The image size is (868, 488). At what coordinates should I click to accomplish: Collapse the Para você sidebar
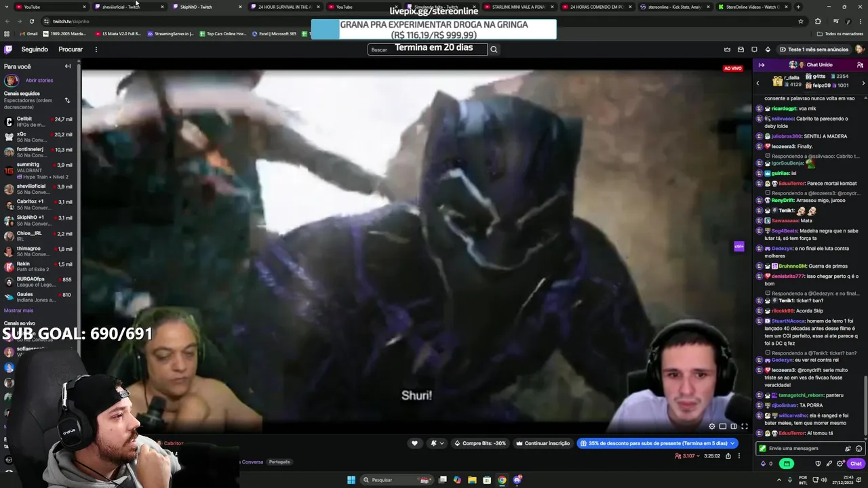coord(68,66)
